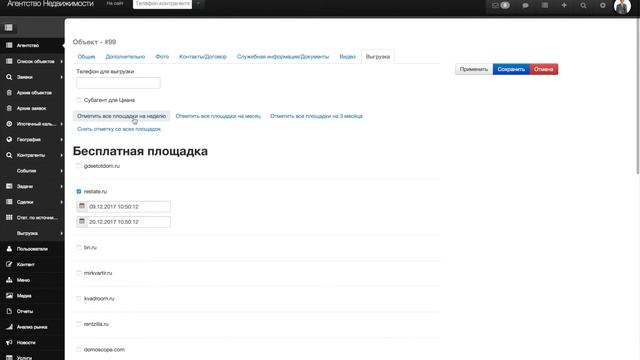The image size is (640, 360).
Task: Expand the Ипотечный калькулятор submenu arrow
Action: click(x=62, y=124)
